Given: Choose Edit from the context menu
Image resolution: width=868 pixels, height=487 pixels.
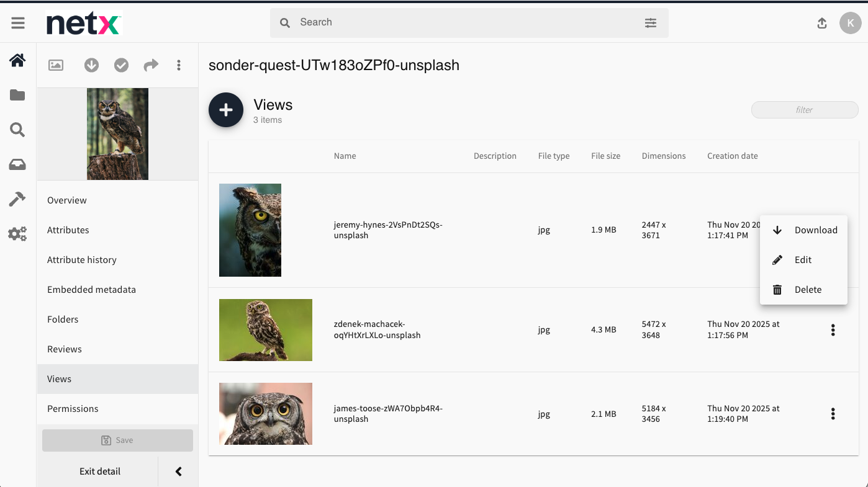Looking at the screenshot, I should point(803,260).
